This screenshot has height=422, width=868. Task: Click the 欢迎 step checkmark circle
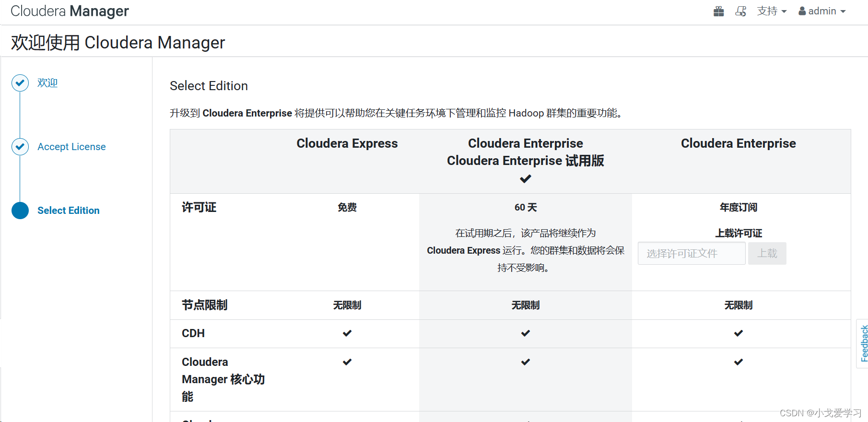[20, 83]
